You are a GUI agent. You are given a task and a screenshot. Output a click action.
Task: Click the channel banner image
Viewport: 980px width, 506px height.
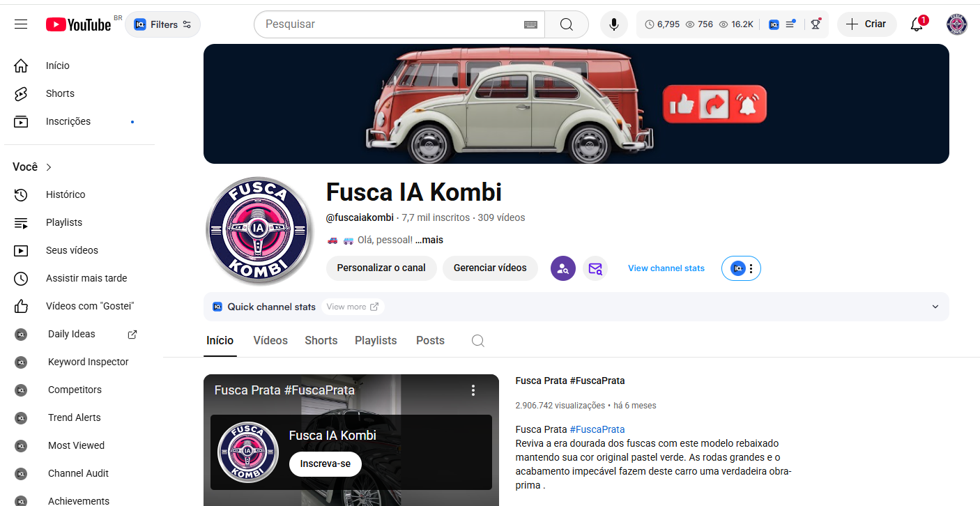click(576, 104)
